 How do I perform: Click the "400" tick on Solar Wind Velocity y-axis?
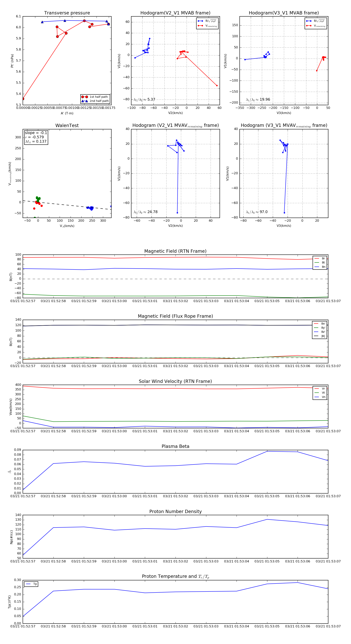pos(18,385)
